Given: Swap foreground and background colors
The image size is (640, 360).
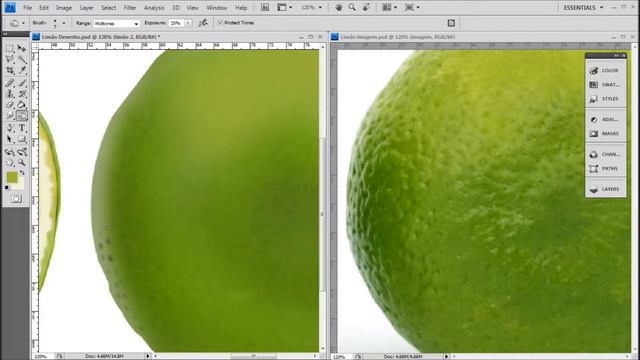Looking at the screenshot, I should [x=22, y=173].
